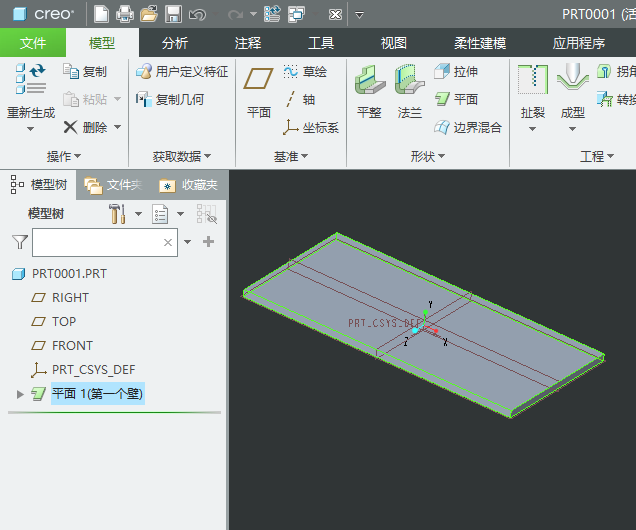Open a file with the folder icon
This screenshot has width=636, height=530.
(148, 15)
